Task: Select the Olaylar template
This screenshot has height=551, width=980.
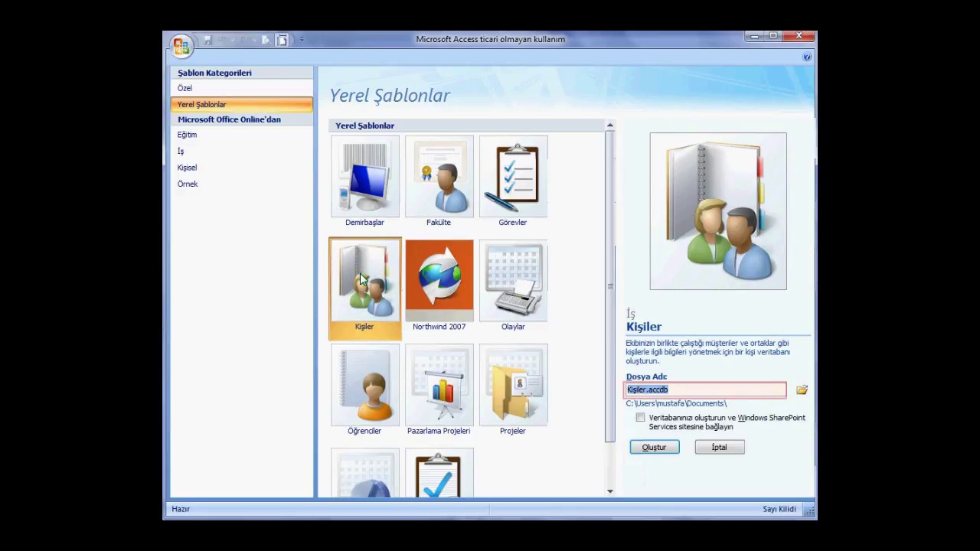Action: (x=513, y=286)
